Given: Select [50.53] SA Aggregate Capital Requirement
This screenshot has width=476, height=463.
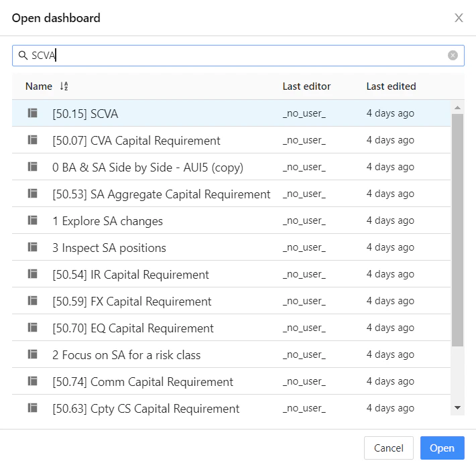Looking at the screenshot, I should 231,193.
